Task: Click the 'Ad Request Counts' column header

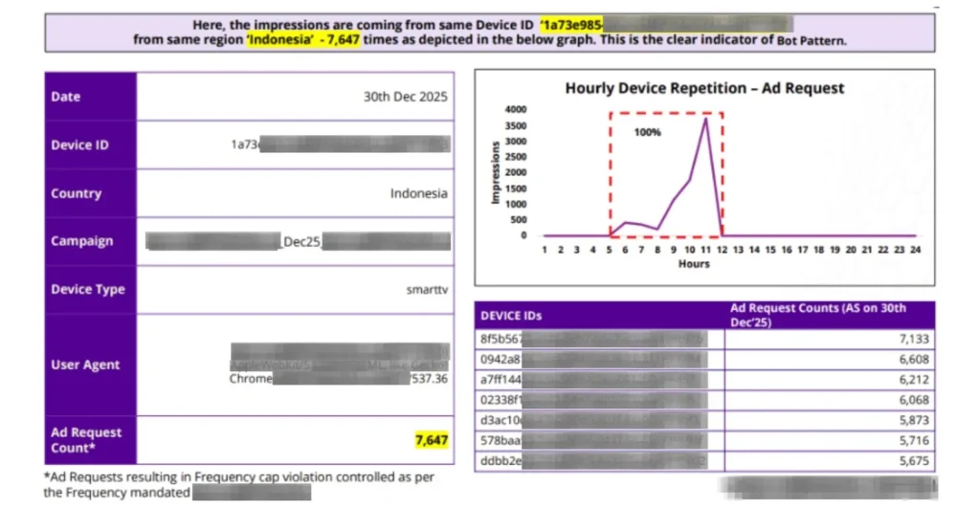Action: 818,314
